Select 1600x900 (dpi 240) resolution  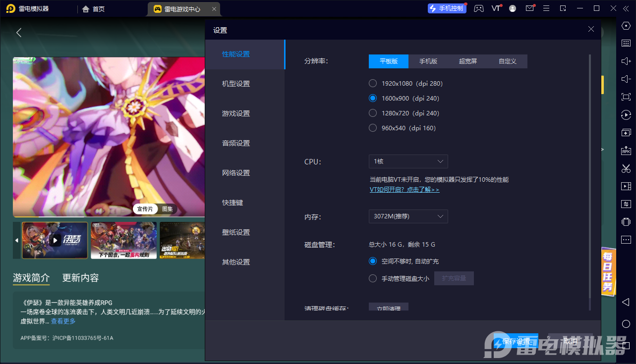(373, 98)
